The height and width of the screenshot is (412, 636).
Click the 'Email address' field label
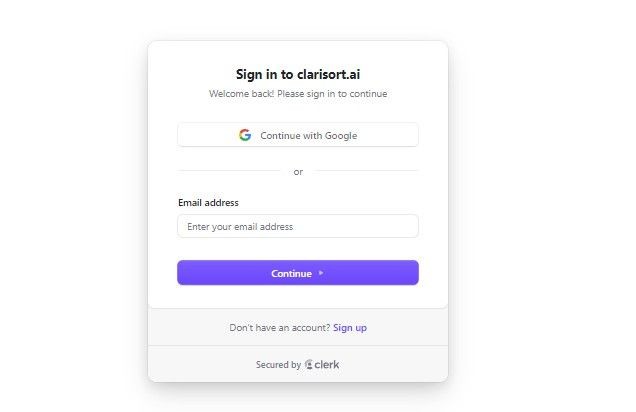[208, 203]
